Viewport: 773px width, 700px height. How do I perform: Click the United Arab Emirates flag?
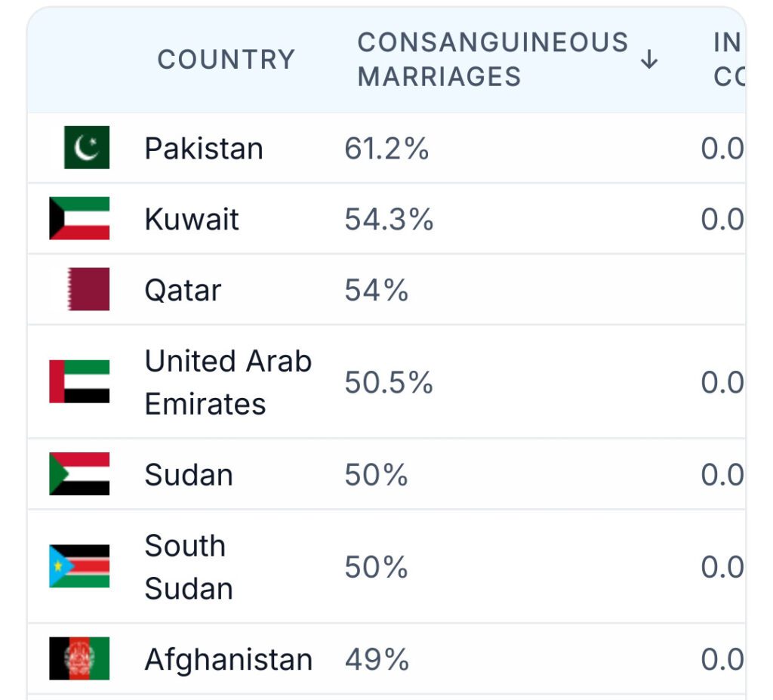click(x=79, y=382)
